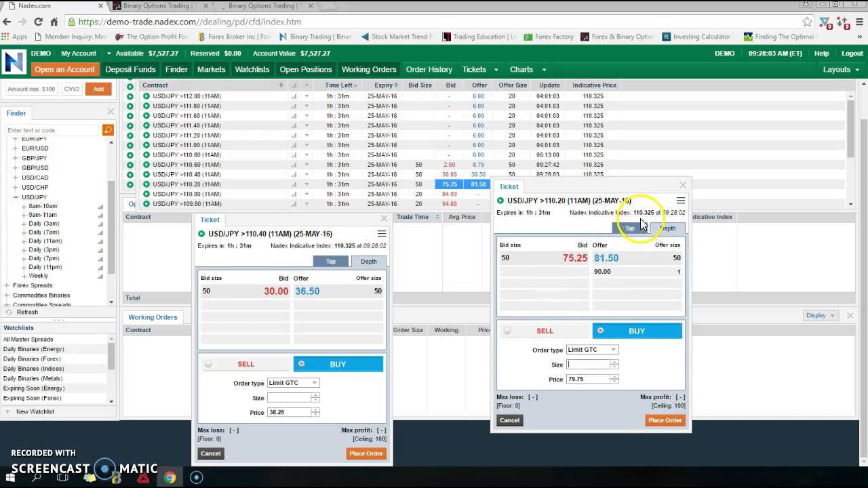Image resolution: width=868 pixels, height=488 pixels.
Task: Increase Size stepper in >110.40 ticket
Action: point(315,395)
